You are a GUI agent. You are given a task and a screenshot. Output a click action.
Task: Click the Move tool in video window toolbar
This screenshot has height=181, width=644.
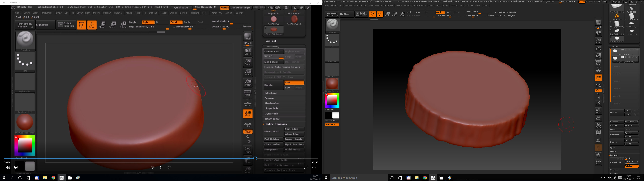[102, 25]
